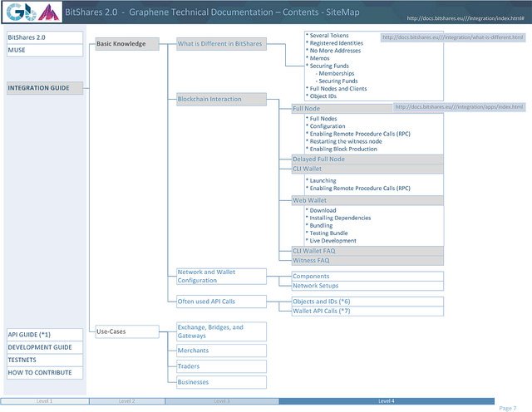Open the CLI Wallet FAQ entry
This screenshot has width=532, height=412.
point(367,251)
